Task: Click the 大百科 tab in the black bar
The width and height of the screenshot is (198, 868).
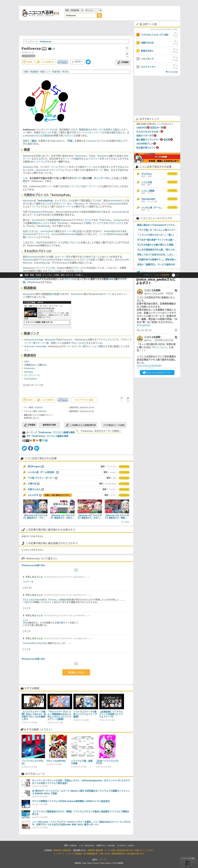Action: coord(57,275)
